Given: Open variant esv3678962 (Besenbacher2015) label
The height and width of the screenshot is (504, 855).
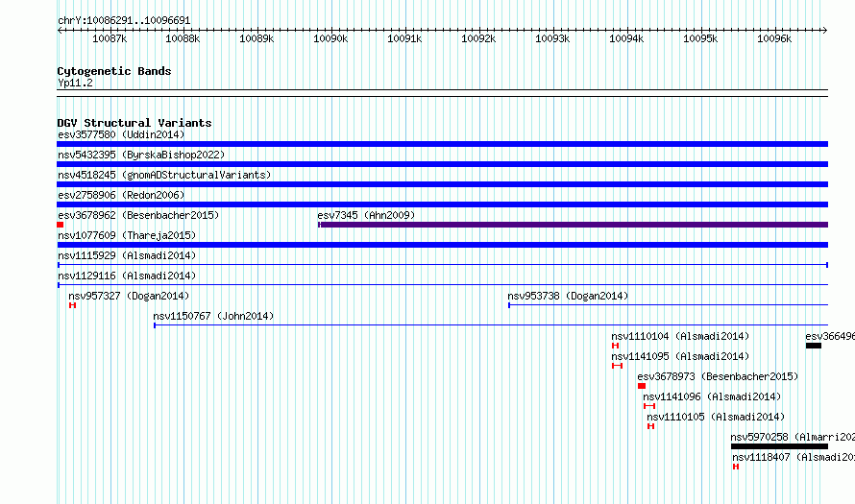Looking at the screenshot, I should [138, 215].
